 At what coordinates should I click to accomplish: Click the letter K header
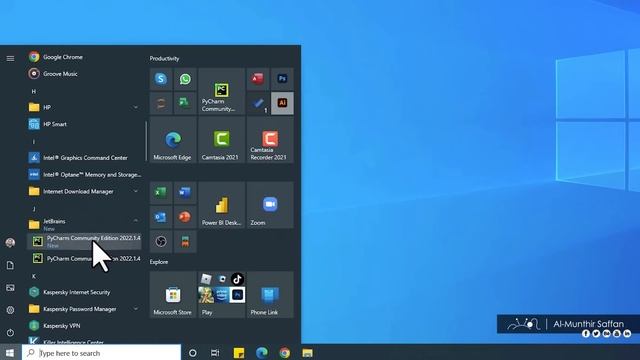(x=34, y=276)
